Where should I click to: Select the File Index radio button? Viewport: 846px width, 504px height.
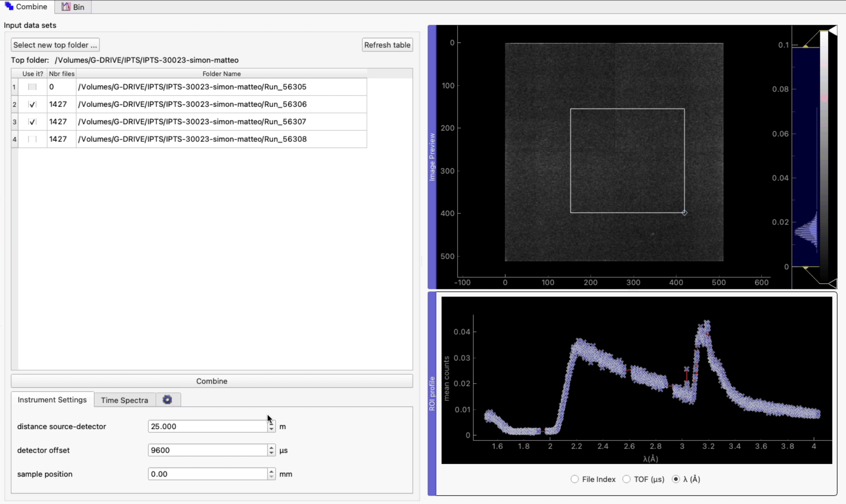click(x=575, y=479)
